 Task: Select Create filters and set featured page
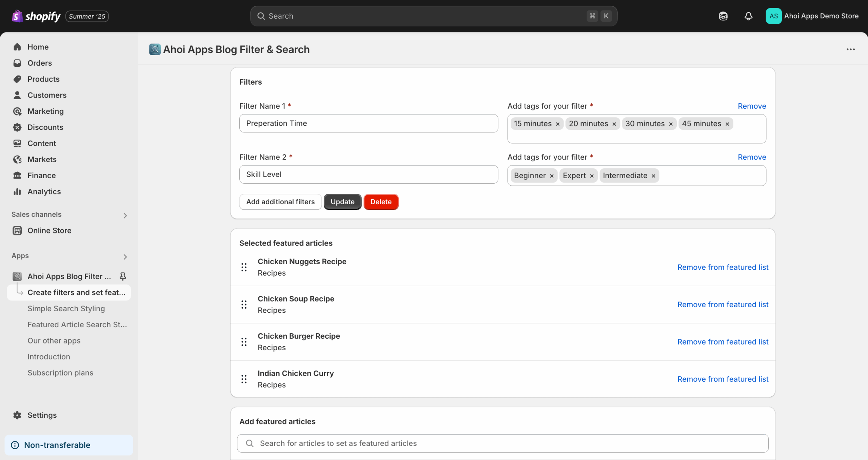pyautogui.click(x=69, y=293)
